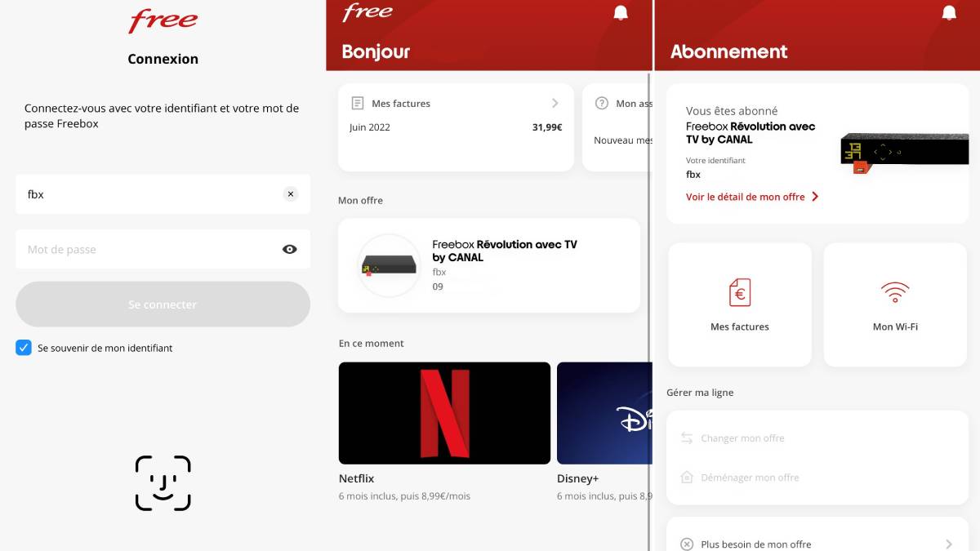Open notifications bell on Abonnement screen

(949, 13)
